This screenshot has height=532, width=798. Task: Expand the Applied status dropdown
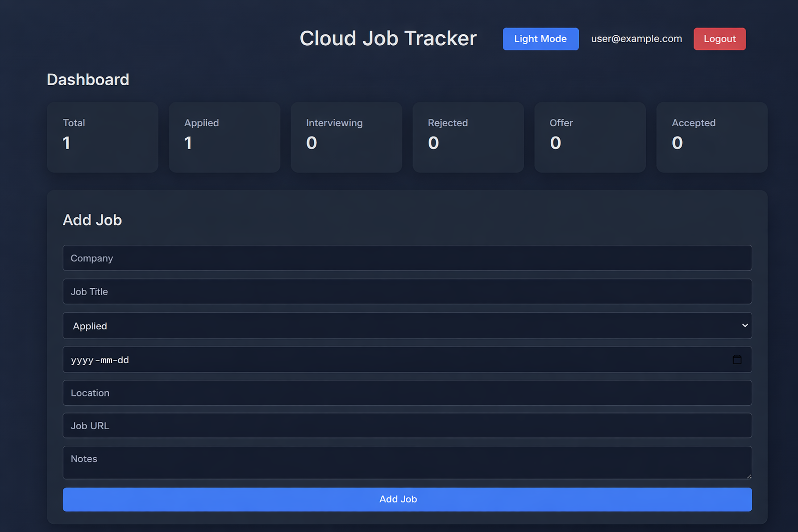(x=407, y=326)
